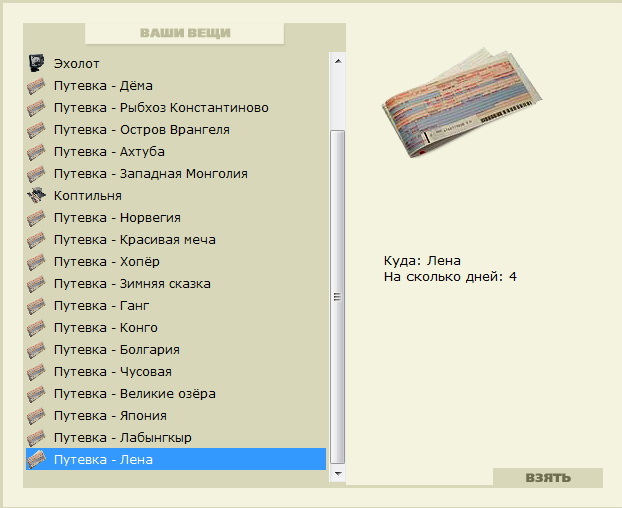Click the ticket icon beside Великие озёра

click(36, 394)
